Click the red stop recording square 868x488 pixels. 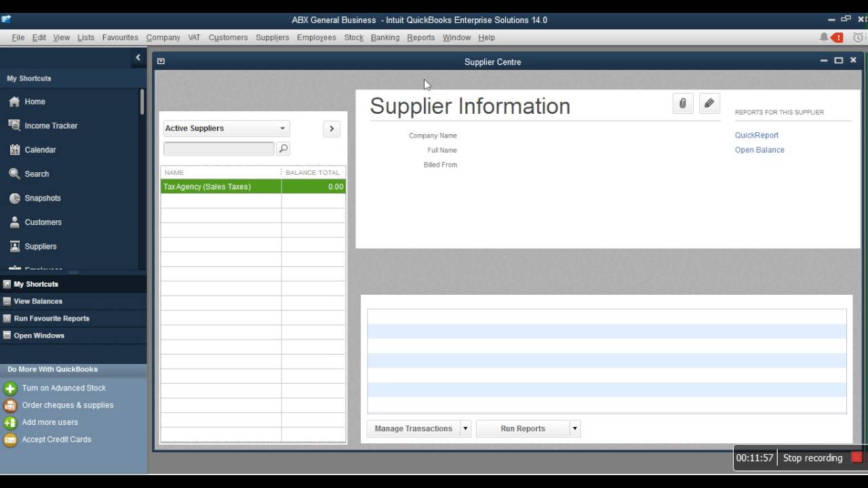pyautogui.click(x=856, y=457)
